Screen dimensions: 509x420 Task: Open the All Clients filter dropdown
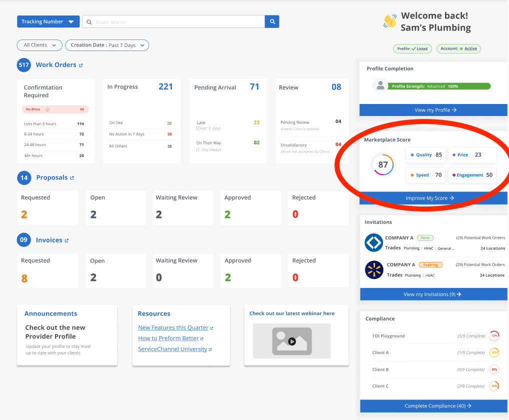point(39,45)
